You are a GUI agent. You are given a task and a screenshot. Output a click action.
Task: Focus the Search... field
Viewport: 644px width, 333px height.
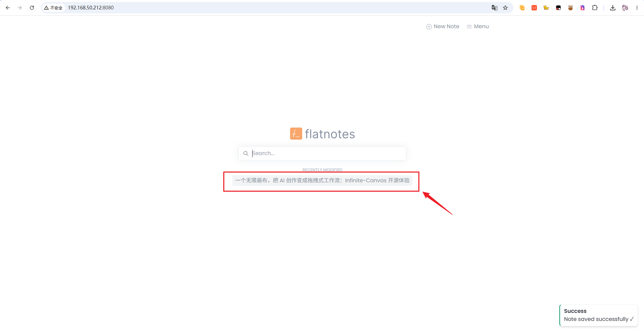click(322, 153)
